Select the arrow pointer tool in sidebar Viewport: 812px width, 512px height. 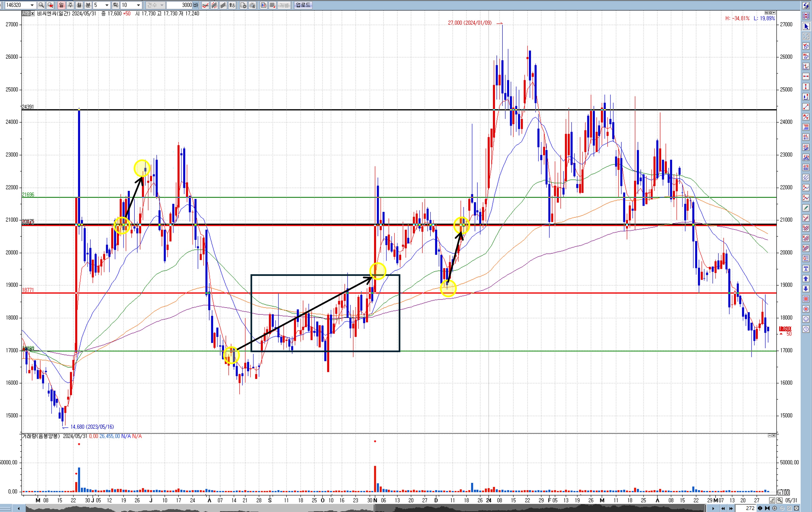click(806, 26)
